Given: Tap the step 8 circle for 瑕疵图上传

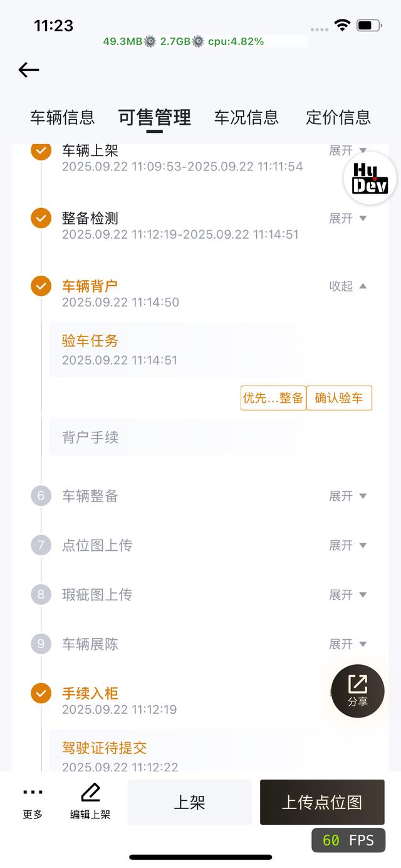Looking at the screenshot, I should tap(41, 594).
